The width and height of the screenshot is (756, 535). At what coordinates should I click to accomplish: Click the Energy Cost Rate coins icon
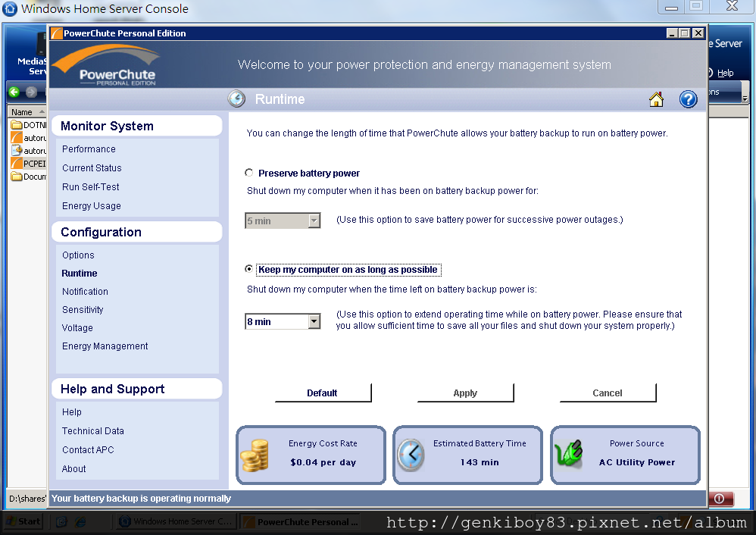(255, 455)
